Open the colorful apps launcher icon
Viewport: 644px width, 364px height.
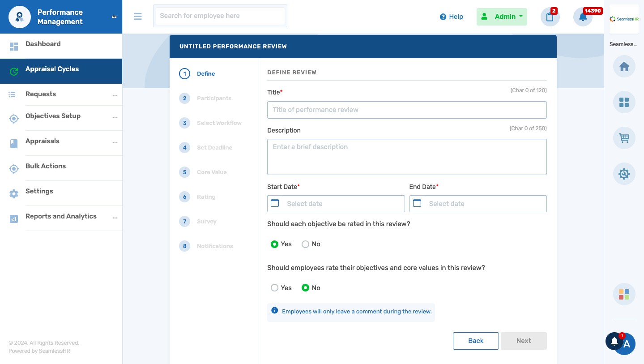point(624,294)
